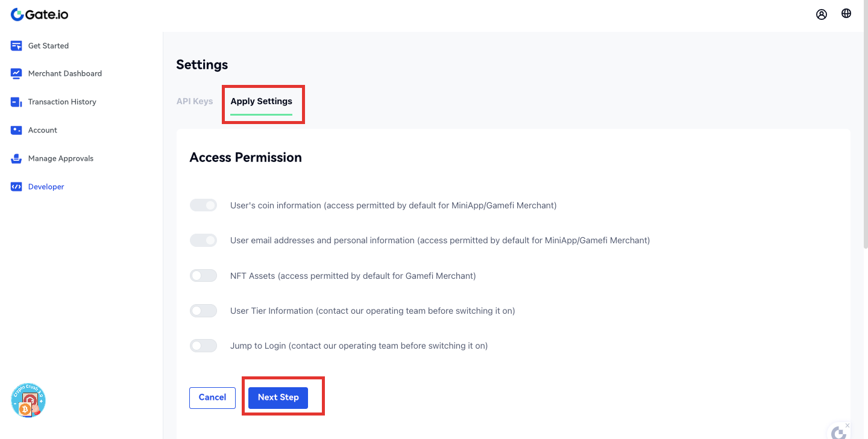Click the Account sidebar icon
The image size is (868, 439).
point(16,130)
